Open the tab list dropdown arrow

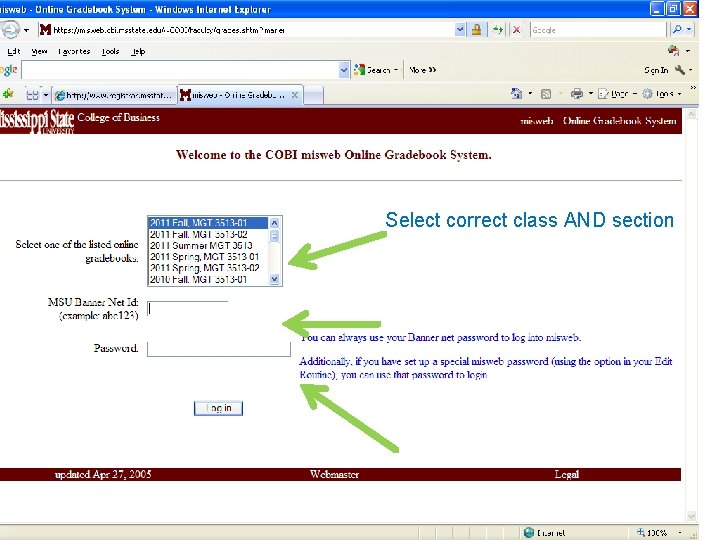click(x=45, y=95)
